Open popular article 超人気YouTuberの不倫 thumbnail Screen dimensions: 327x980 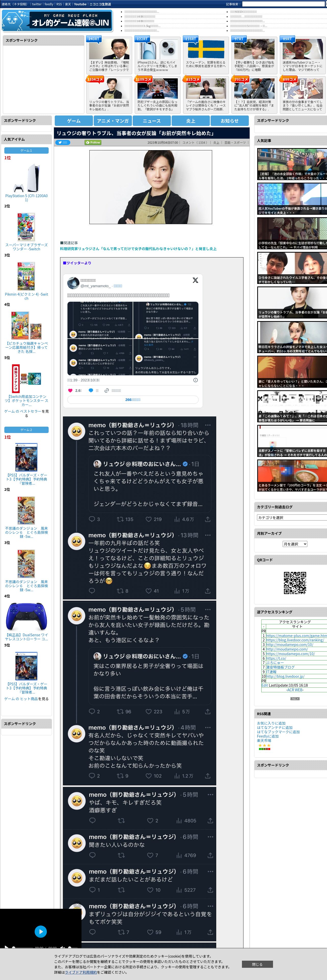point(292,199)
